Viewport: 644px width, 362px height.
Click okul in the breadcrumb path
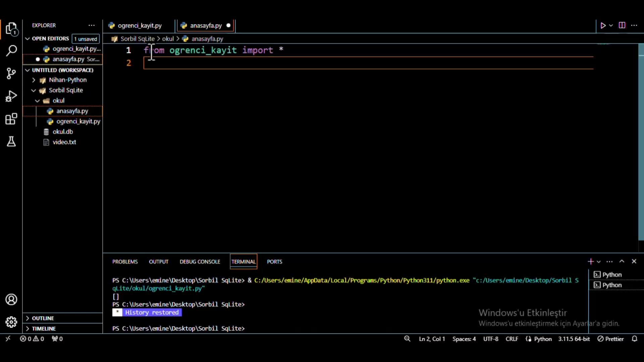tap(168, 39)
